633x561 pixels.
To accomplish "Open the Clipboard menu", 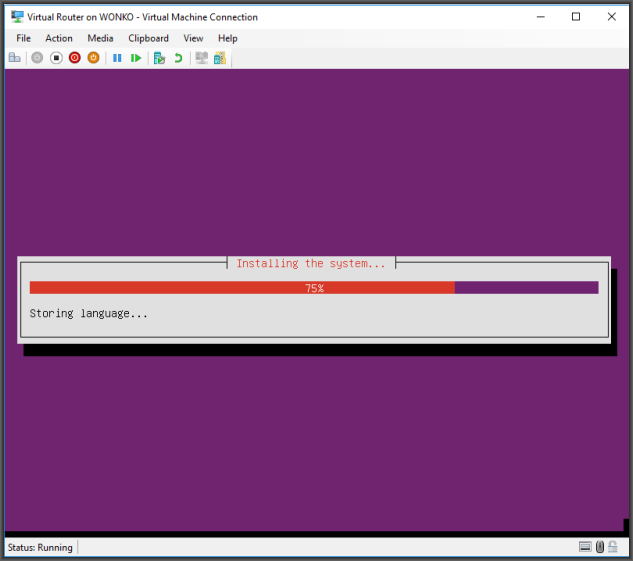I will click(149, 38).
